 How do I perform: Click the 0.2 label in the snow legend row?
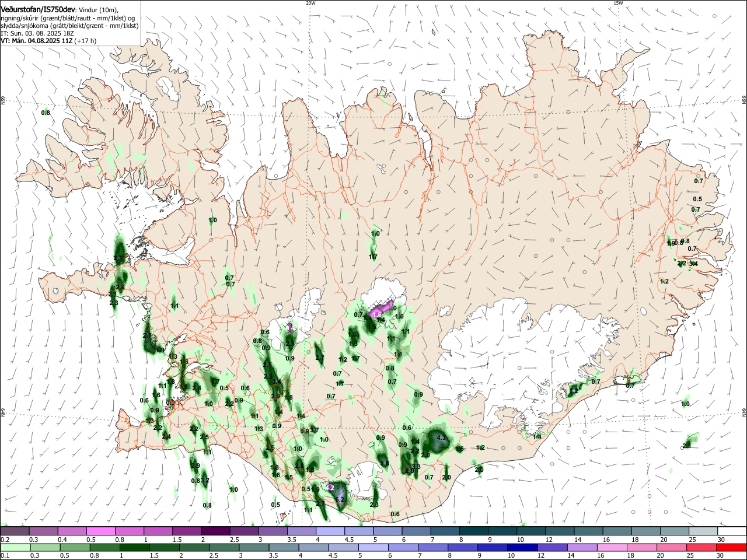tap(5, 540)
